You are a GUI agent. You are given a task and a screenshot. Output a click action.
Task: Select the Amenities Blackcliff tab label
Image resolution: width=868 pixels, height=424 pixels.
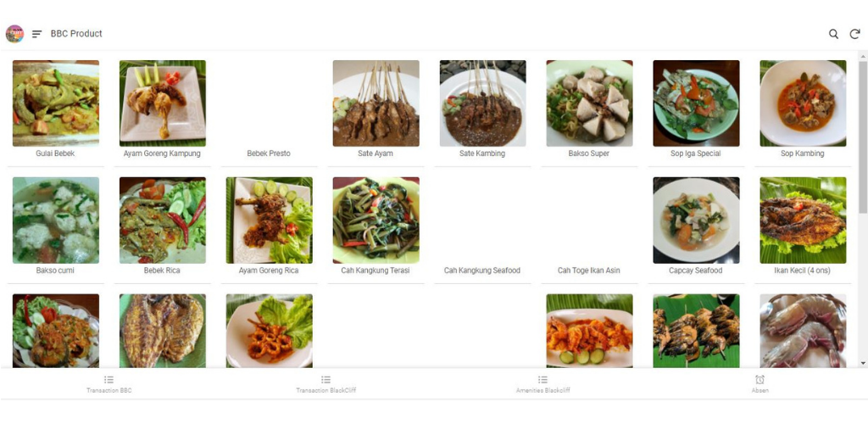click(x=543, y=390)
